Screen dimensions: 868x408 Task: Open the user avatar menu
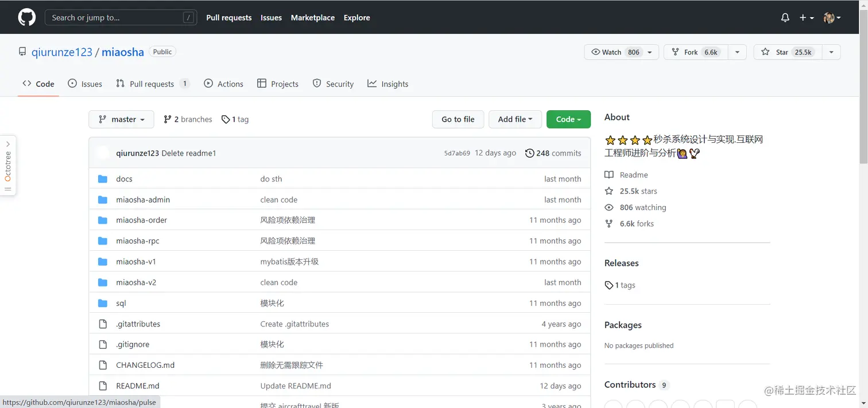tap(832, 18)
